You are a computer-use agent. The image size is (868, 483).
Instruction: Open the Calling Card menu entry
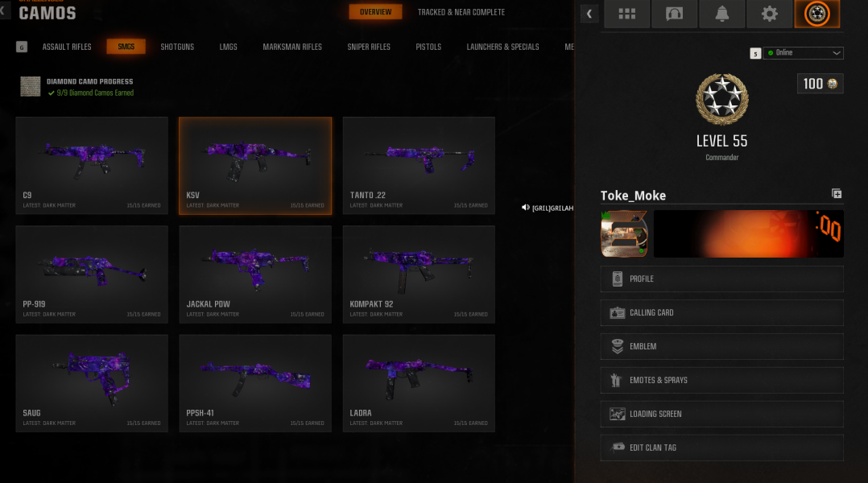(x=721, y=312)
